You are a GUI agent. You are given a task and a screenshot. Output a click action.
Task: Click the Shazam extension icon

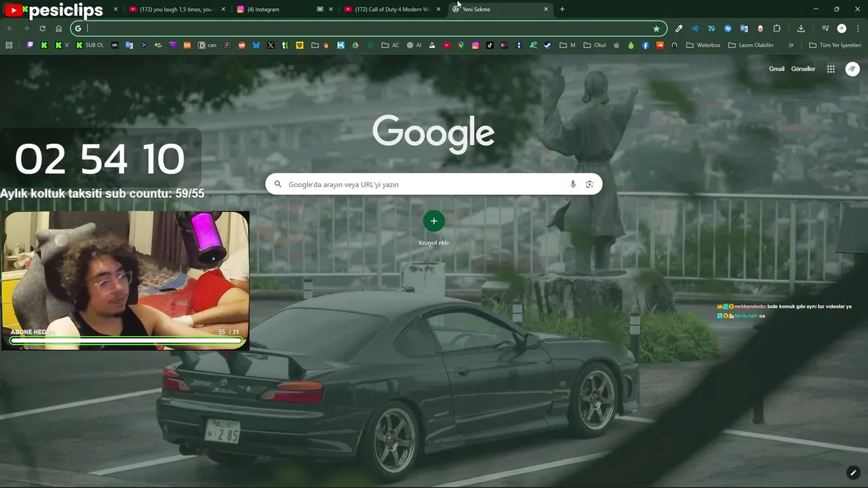(728, 28)
